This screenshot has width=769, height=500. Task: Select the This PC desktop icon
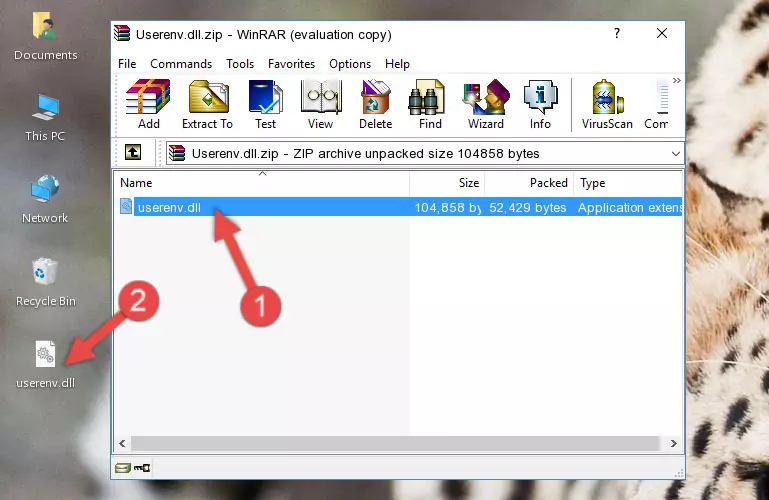pos(45,118)
